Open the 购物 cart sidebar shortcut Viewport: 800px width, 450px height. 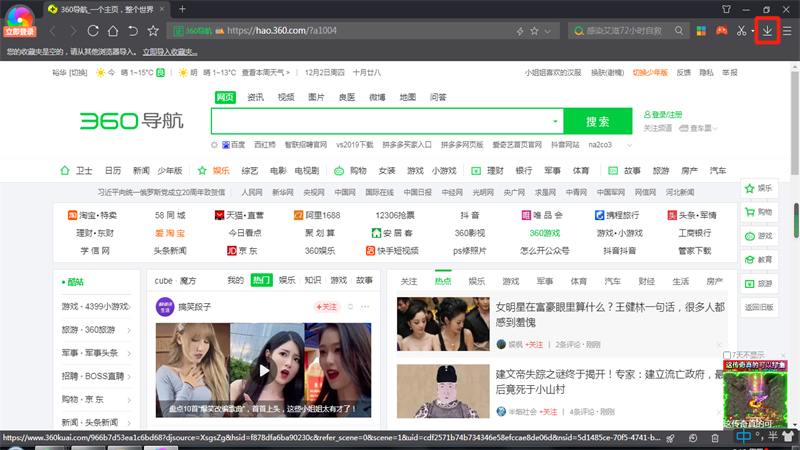tap(759, 212)
